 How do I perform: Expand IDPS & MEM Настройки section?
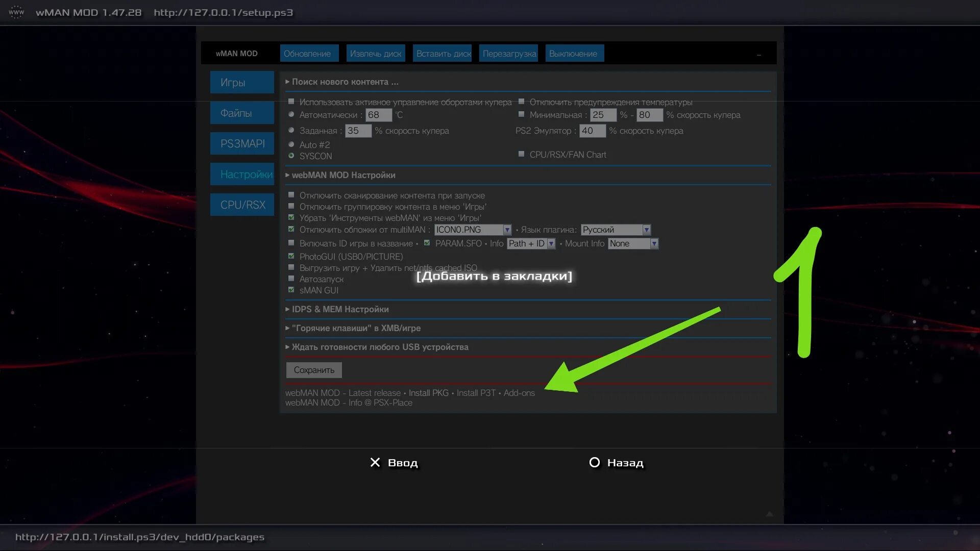pos(337,309)
